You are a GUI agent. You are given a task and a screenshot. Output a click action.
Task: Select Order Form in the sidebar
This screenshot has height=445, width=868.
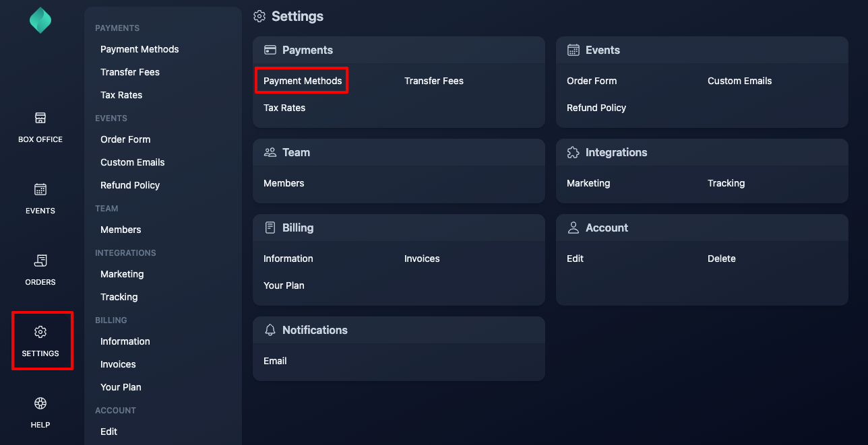[125, 139]
